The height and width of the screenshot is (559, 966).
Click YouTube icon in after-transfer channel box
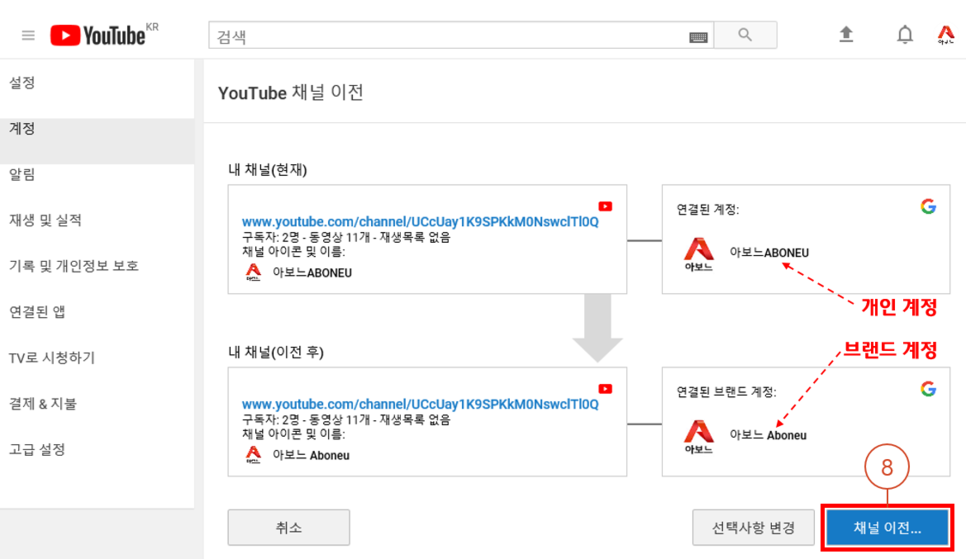pyautogui.click(x=605, y=389)
